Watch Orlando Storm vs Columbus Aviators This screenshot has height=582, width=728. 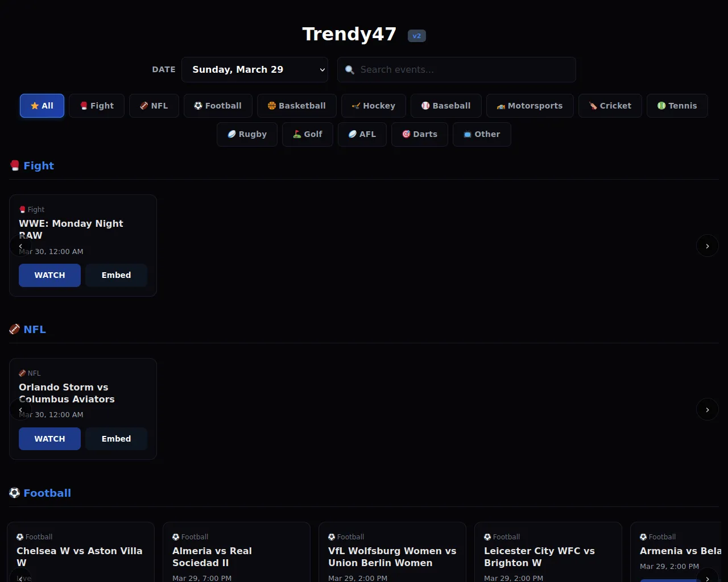49,439
